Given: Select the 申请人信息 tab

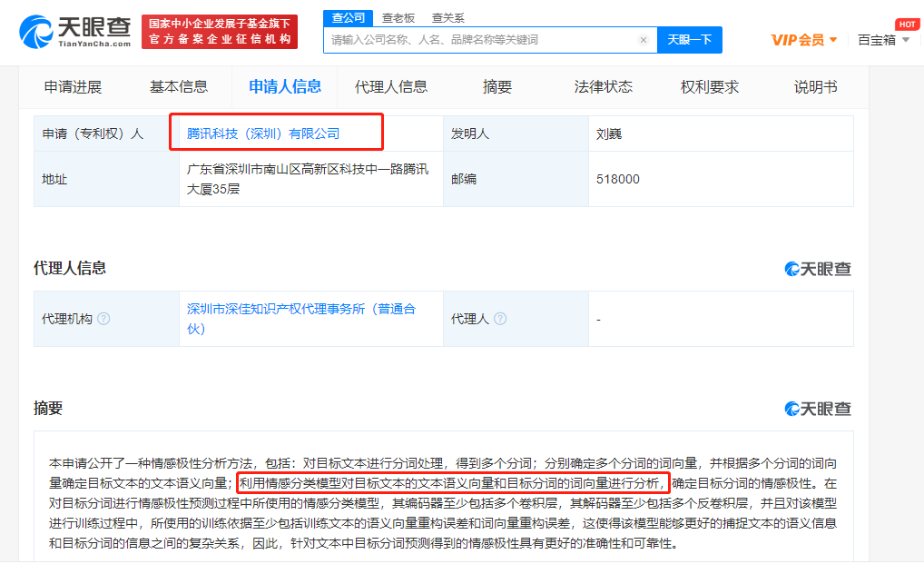Looking at the screenshot, I should click(x=285, y=87).
